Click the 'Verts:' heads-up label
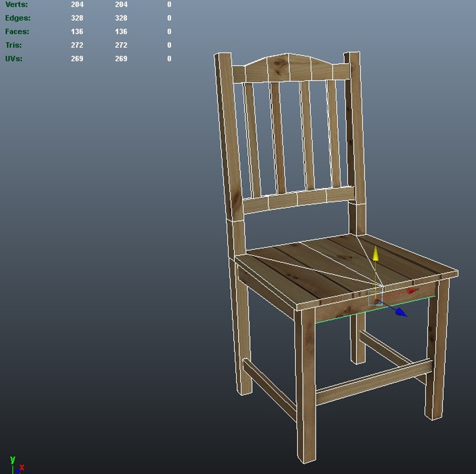Viewport: 476px width, 474px height. coord(16,4)
